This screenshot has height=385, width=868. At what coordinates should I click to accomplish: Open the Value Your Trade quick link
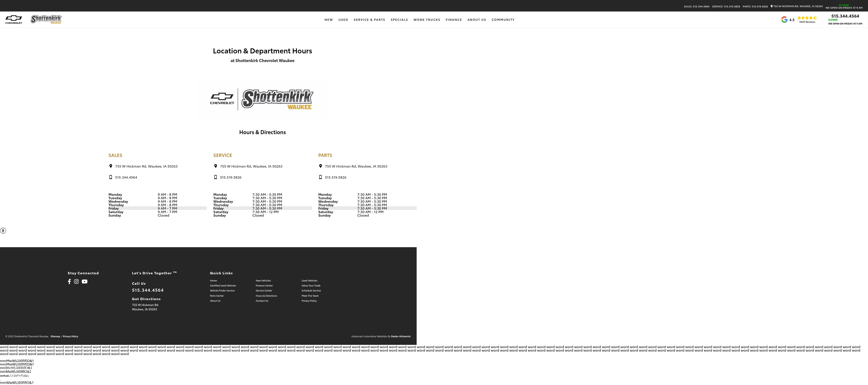311,286
